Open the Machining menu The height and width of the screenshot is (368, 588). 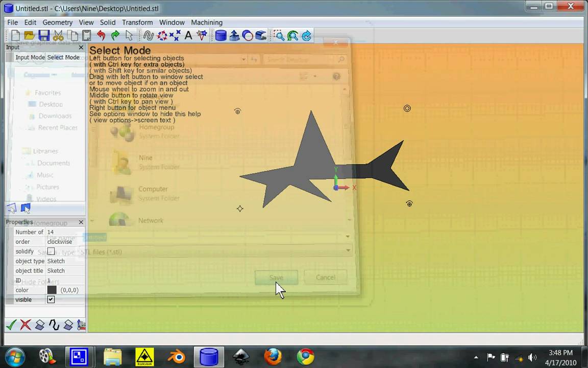click(207, 22)
